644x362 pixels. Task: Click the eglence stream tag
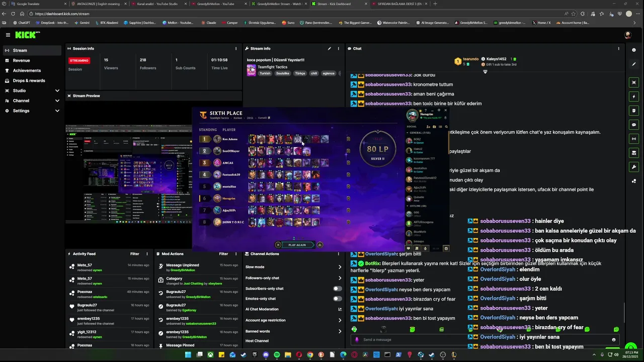(x=329, y=73)
